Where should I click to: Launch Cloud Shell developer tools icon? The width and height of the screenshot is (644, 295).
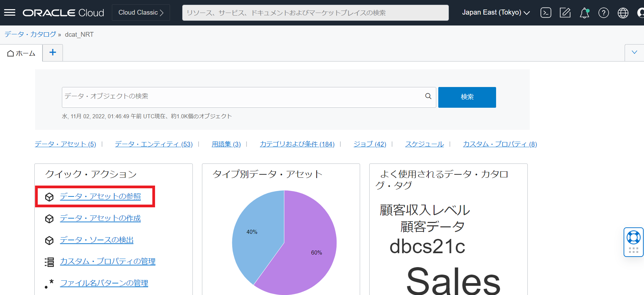point(546,13)
